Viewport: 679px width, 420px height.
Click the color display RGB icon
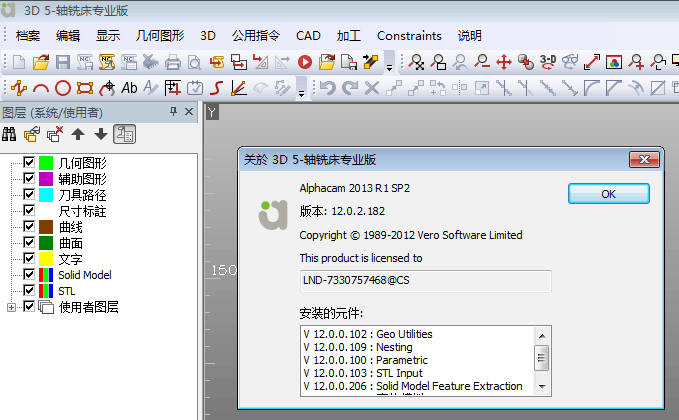pos(614,62)
